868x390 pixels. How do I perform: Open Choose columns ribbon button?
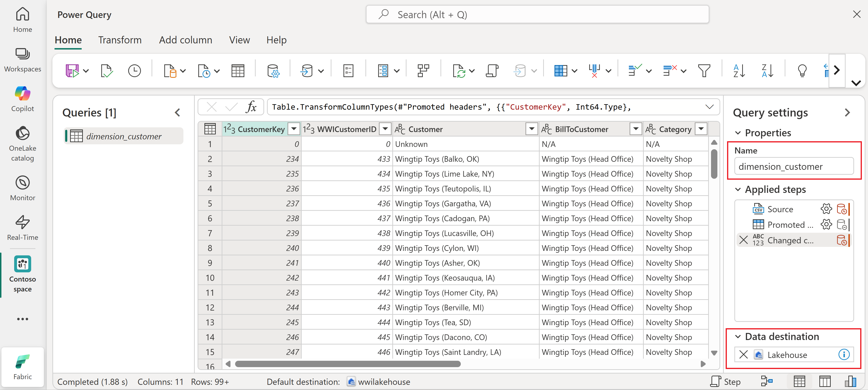[x=561, y=71]
